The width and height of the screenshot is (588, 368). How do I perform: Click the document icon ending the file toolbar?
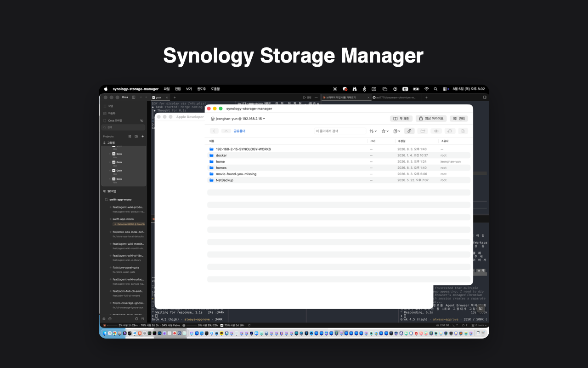(463, 131)
